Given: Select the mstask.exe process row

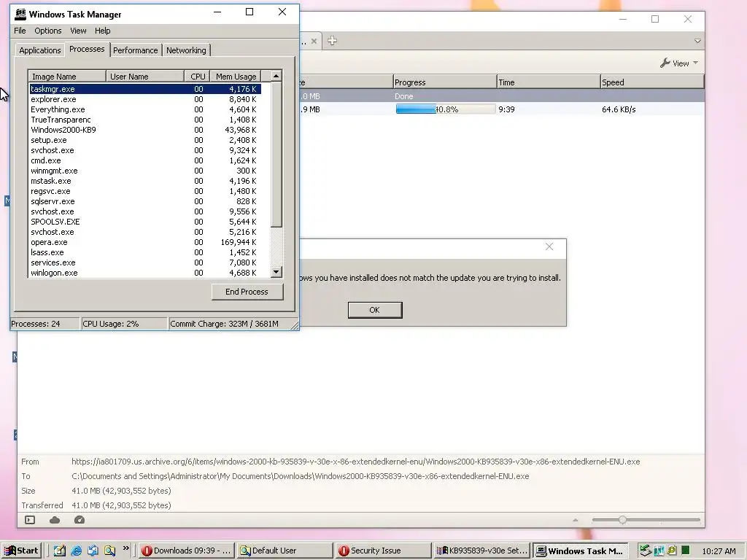Looking at the screenshot, I should coord(145,181).
